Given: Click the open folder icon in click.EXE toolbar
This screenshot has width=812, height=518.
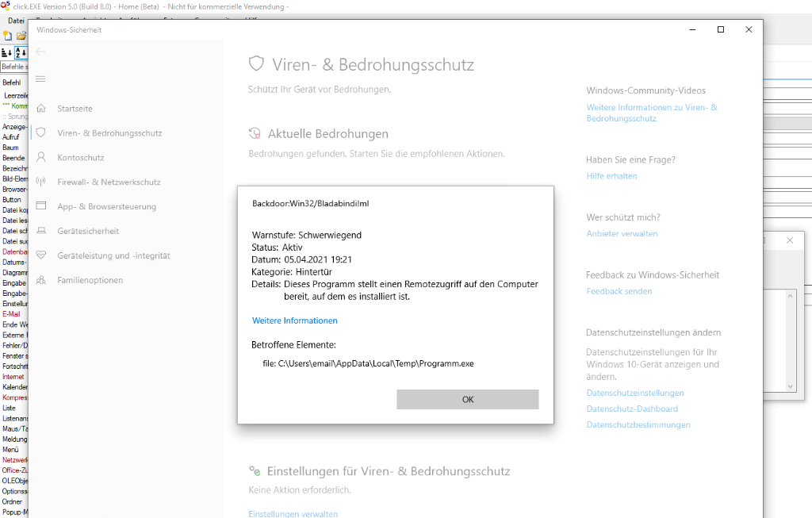Looking at the screenshot, I should 21,36.
